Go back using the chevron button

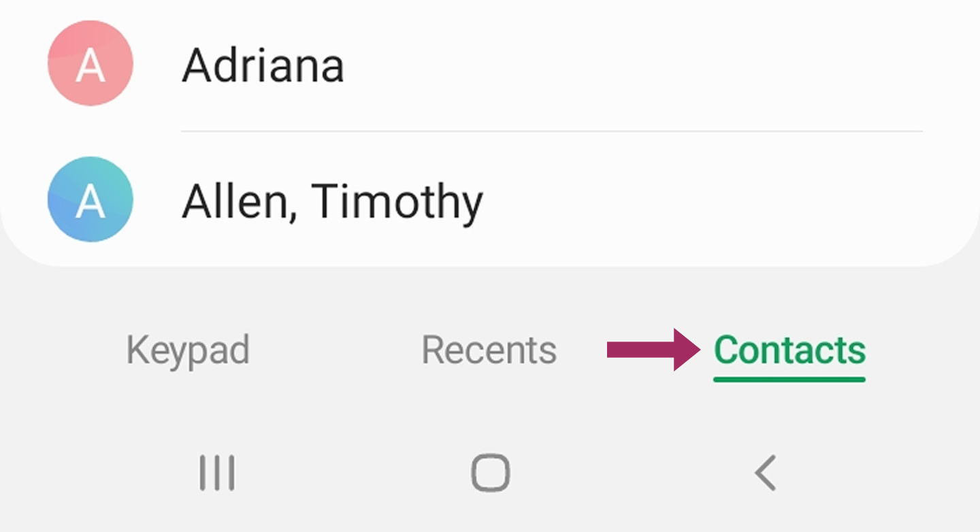click(x=765, y=473)
